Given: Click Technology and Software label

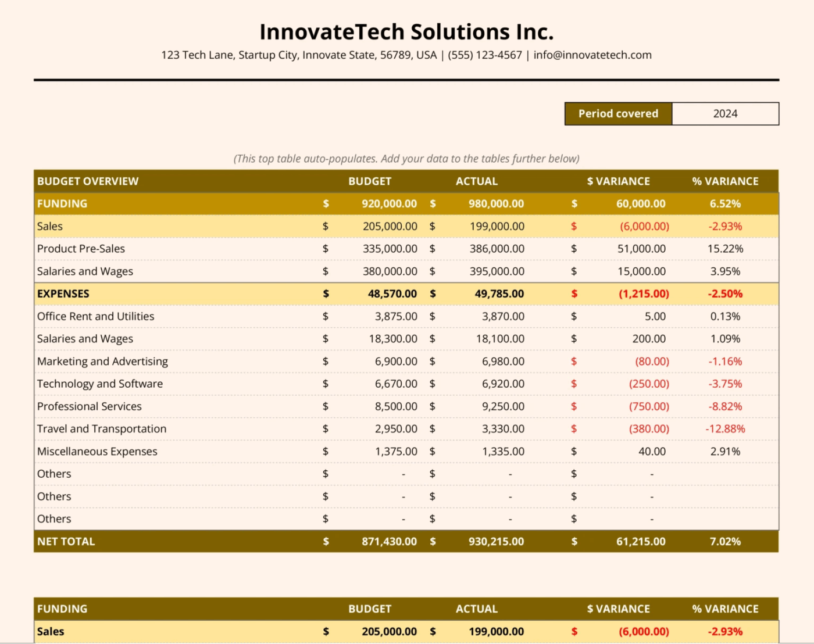Looking at the screenshot, I should click(x=100, y=384).
